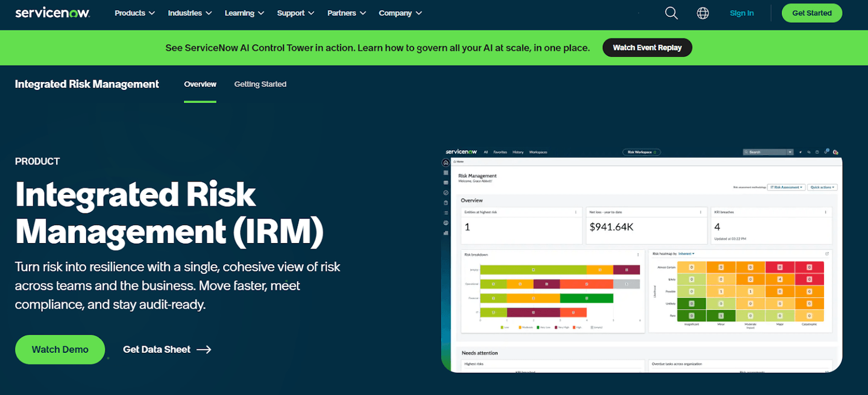The width and height of the screenshot is (868, 395).
Task: Click the arrow beside Get Data Sheet
Action: 204,349
